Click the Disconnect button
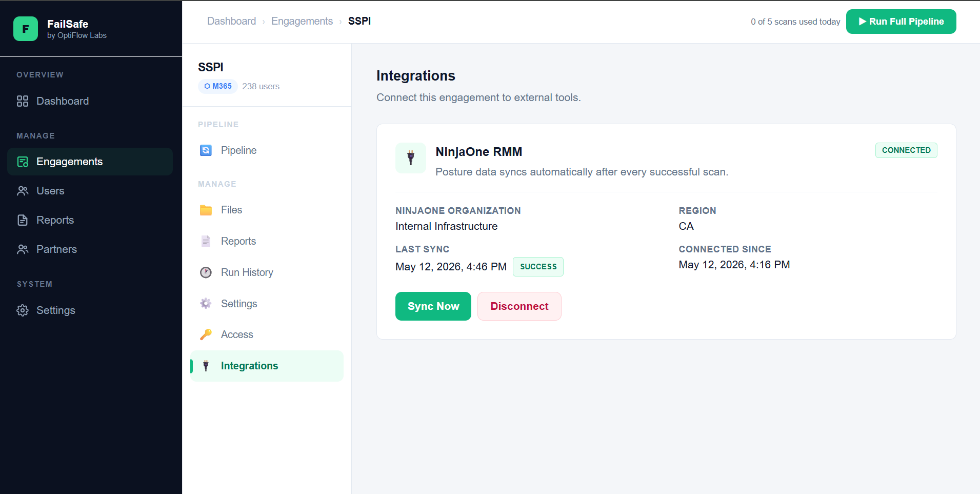Image resolution: width=980 pixels, height=494 pixels. (519, 306)
